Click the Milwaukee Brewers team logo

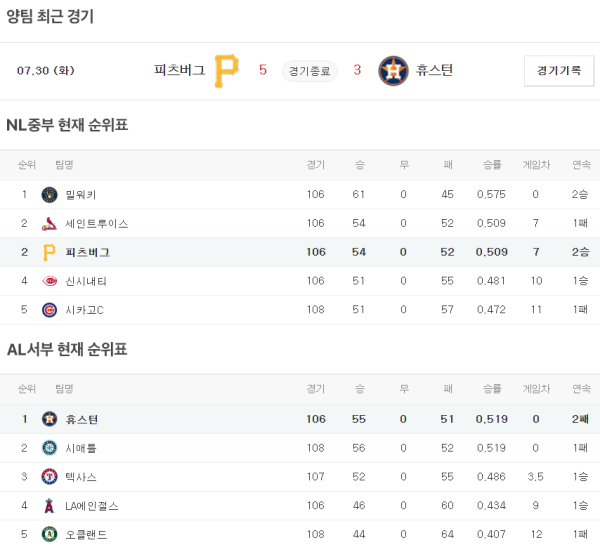coord(50,194)
